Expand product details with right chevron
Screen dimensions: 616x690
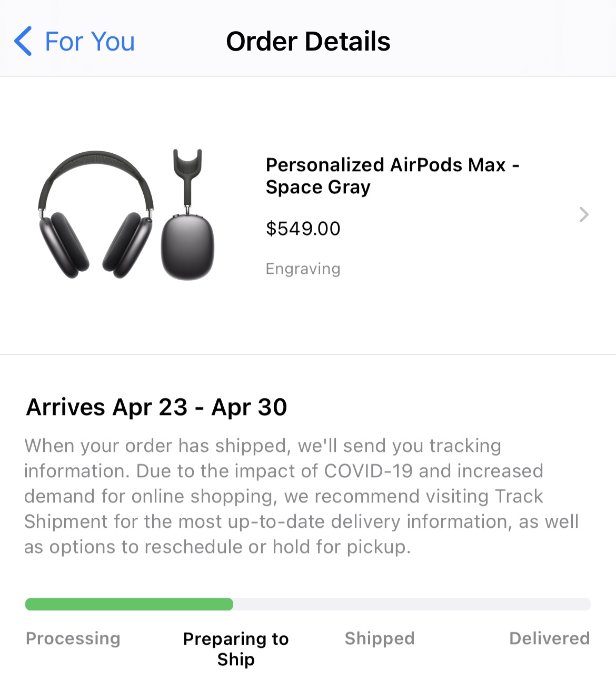coord(583,214)
